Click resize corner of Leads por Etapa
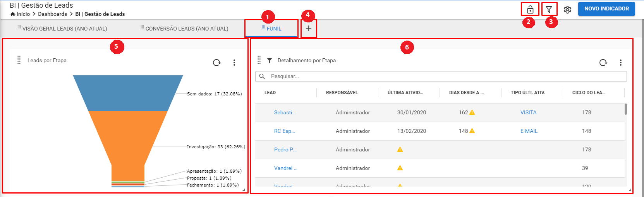The height and width of the screenshot is (197, 644). 244,190
